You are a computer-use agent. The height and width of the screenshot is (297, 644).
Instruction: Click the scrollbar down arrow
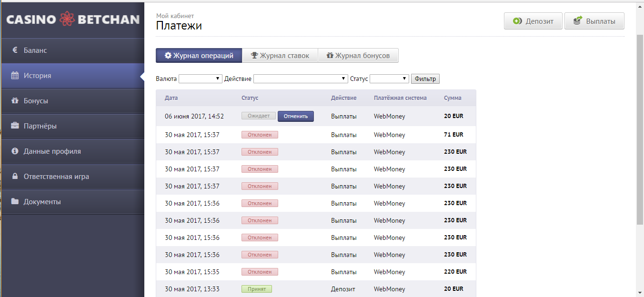tap(640, 292)
